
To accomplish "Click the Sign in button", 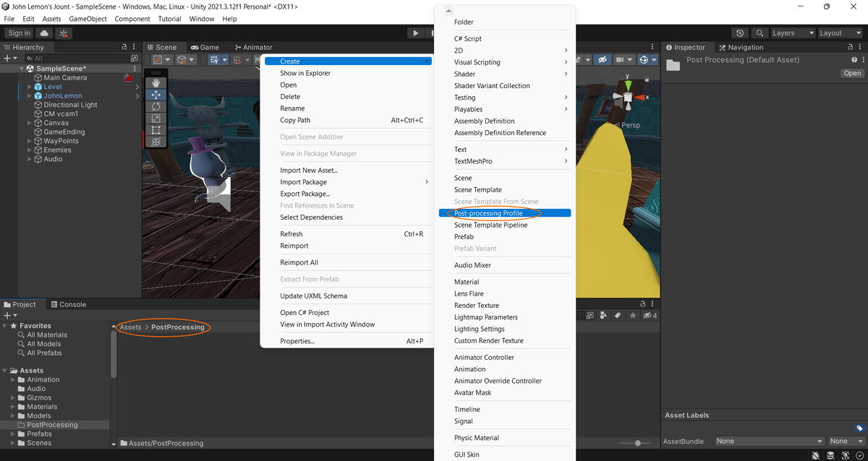I will pyautogui.click(x=19, y=33).
